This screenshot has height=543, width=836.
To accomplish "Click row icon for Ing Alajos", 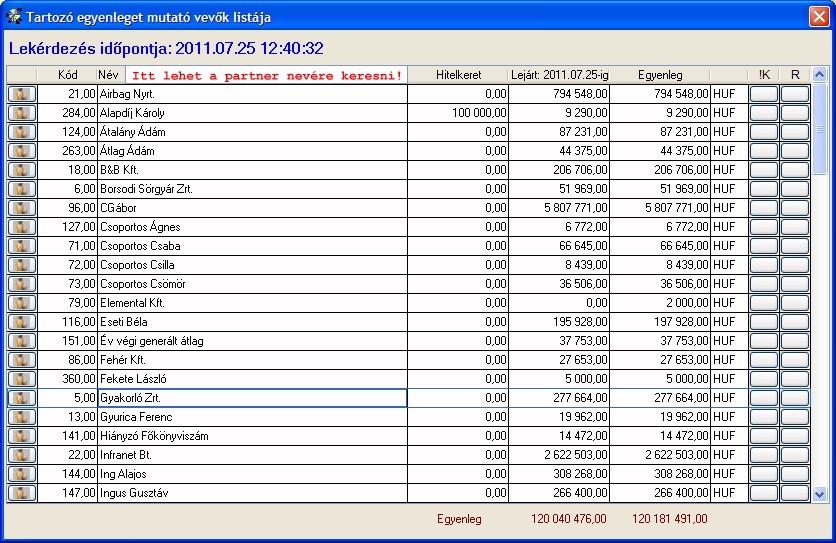I will click(22, 474).
